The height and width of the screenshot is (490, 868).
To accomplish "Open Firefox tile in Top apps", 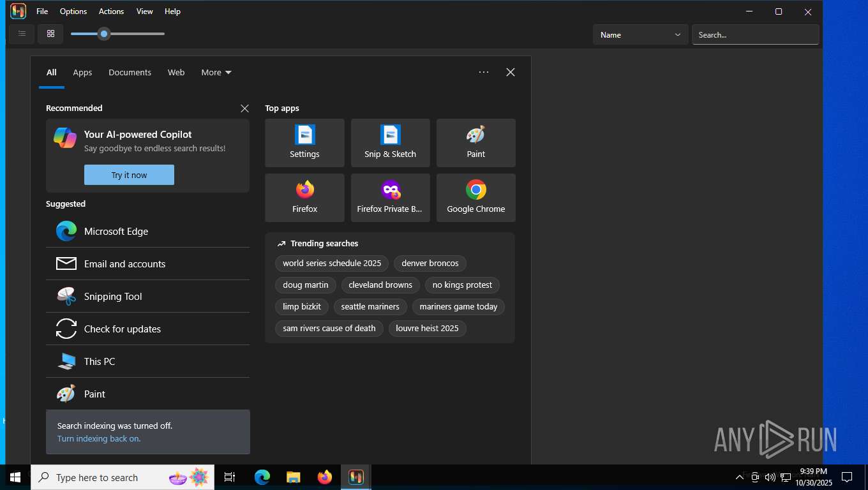I will 304,198.
